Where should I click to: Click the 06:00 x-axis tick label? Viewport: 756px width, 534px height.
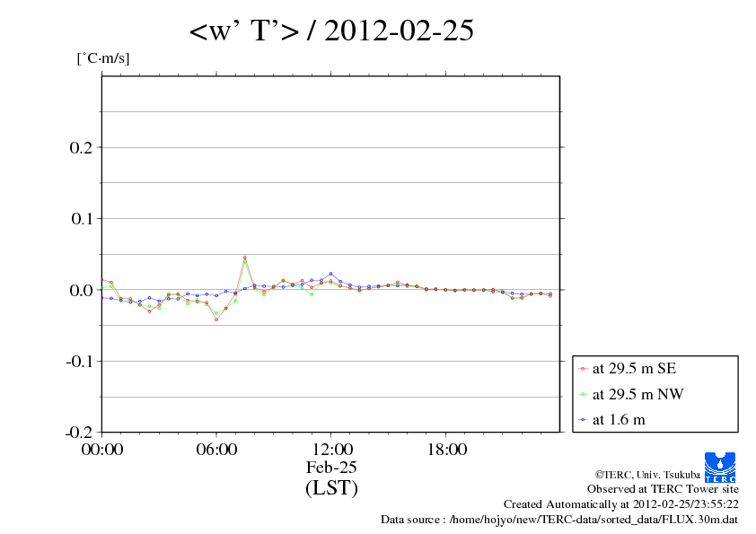(x=215, y=450)
